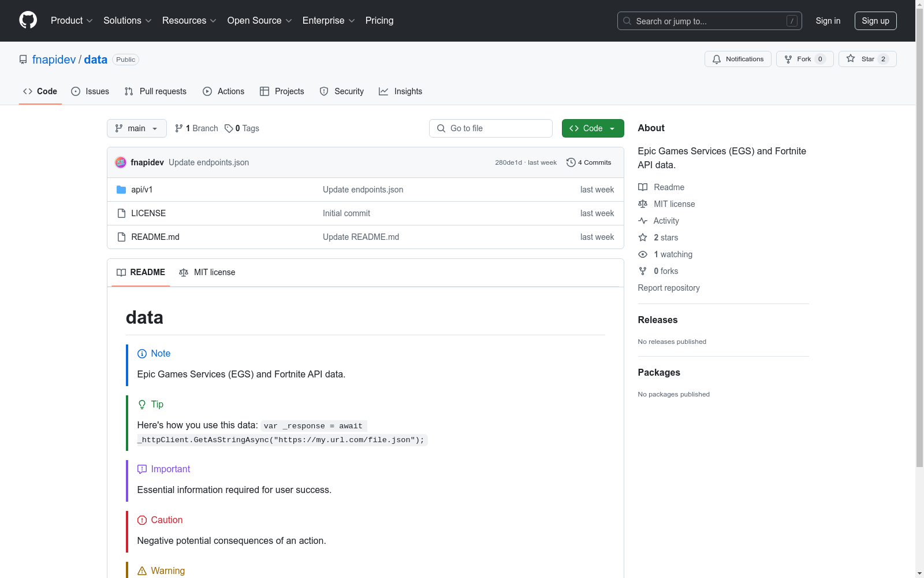Image resolution: width=924 pixels, height=578 pixels.
Task: Fork the data repository
Action: [x=804, y=59]
